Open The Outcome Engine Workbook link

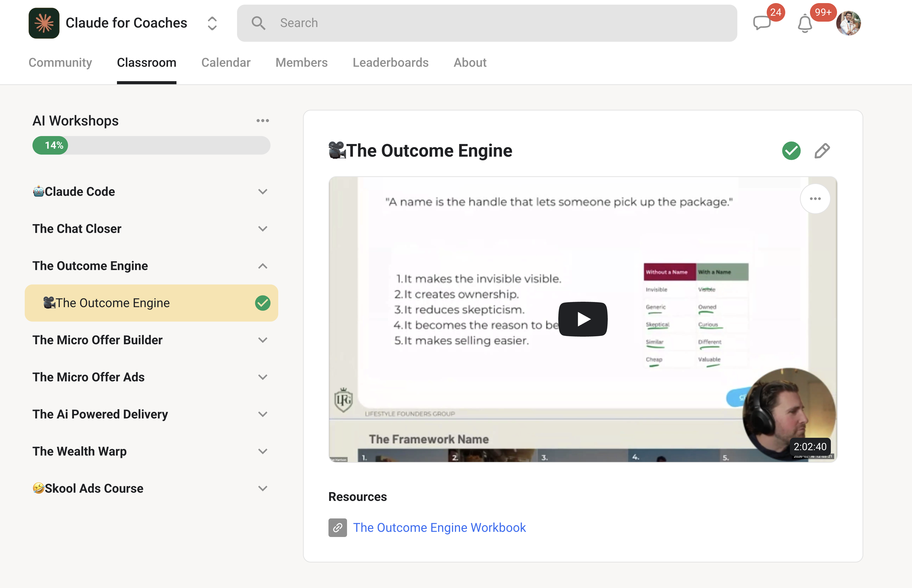point(439,528)
